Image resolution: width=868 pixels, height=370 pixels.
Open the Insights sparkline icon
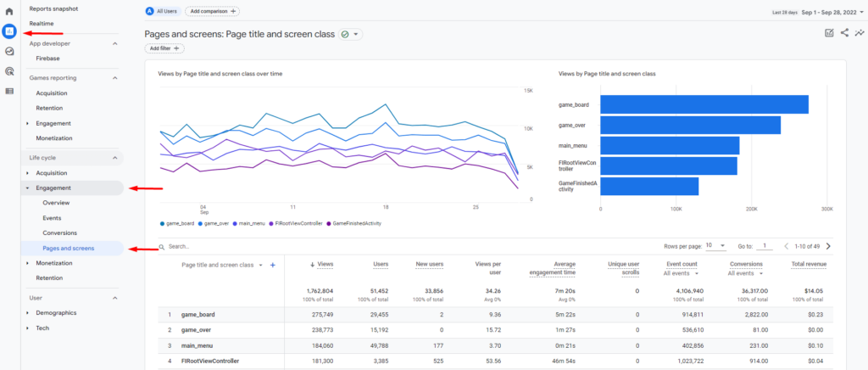[859, 33]
